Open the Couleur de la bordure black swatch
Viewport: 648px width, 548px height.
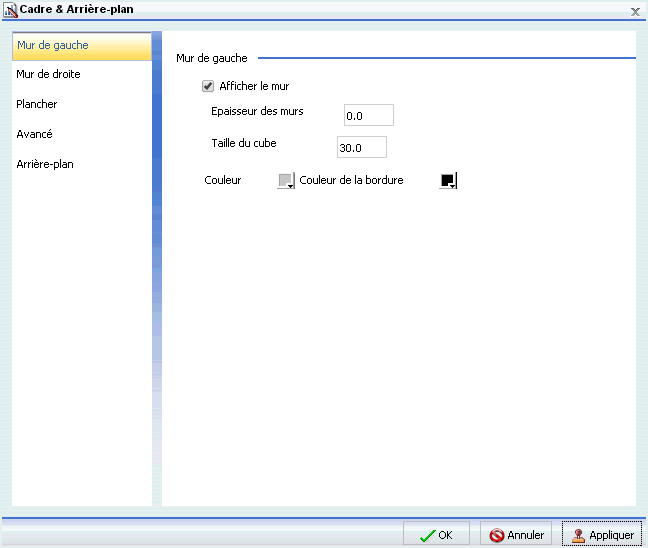click(448, 181)
